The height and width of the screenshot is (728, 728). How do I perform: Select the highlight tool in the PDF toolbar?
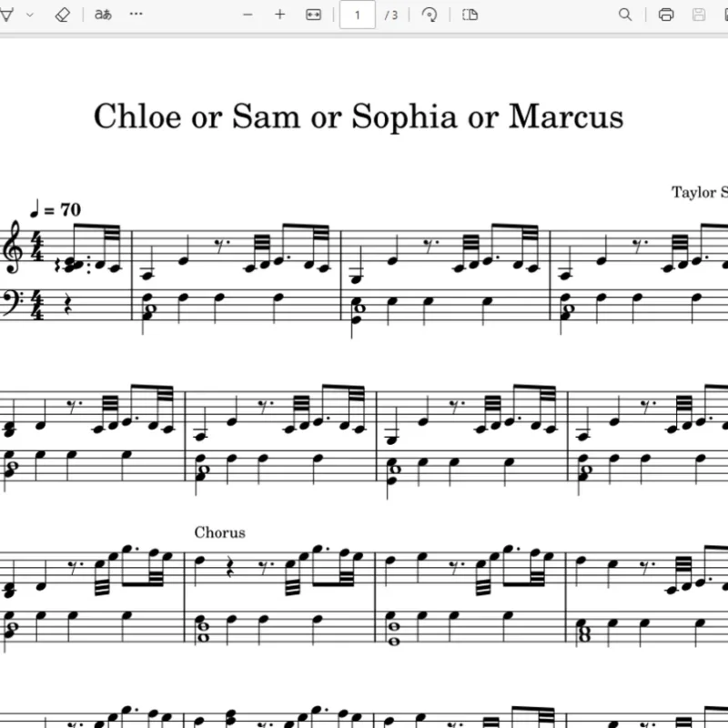tap(5, 15)
